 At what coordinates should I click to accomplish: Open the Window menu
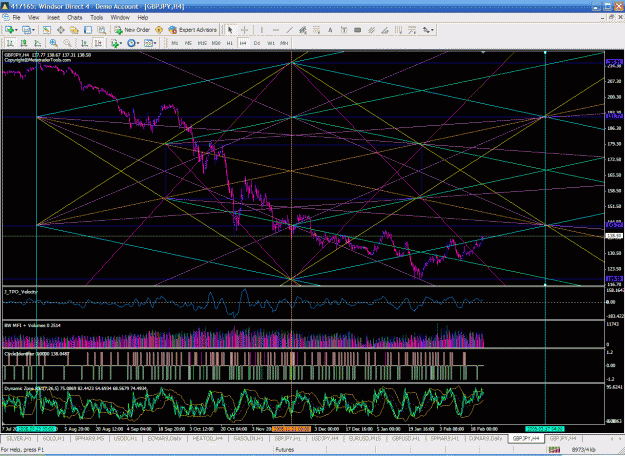pyautogui.click(x=120, y=18)
